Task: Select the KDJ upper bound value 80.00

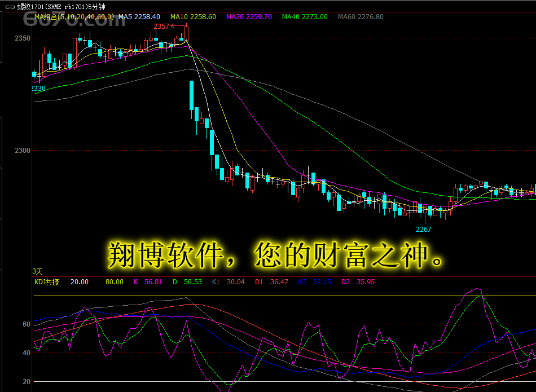Action: pos(114,282)
